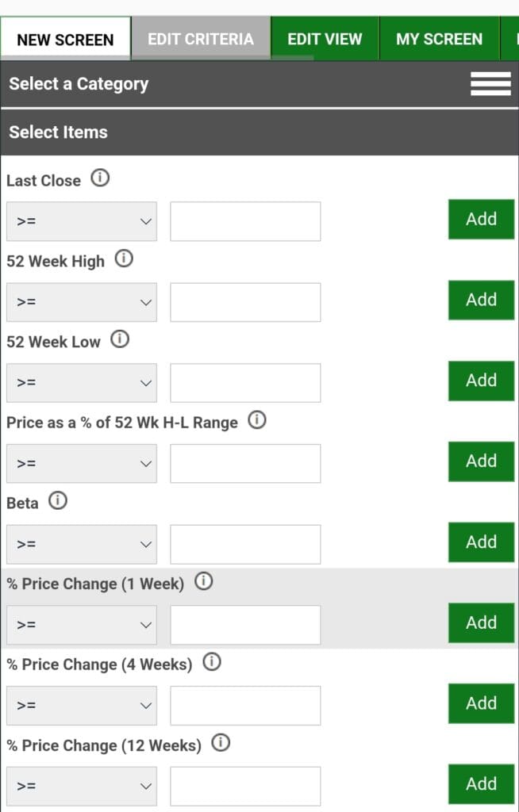
Task: Go to the Edit View tab
Action: pyautogui.click(x=325, y=39)
